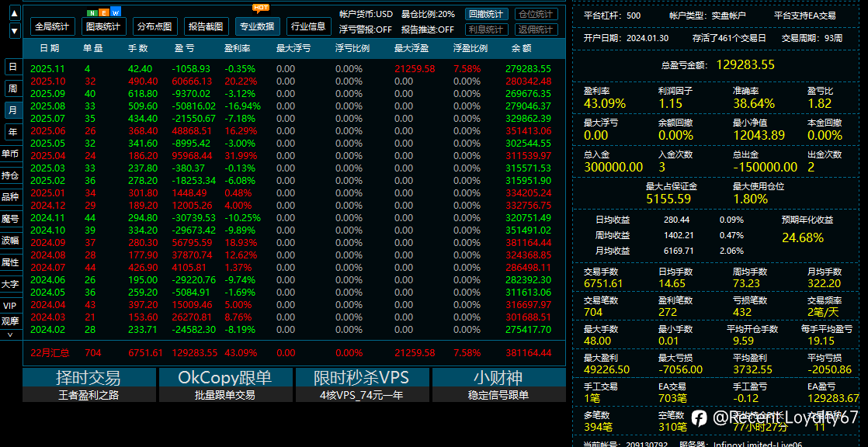Open the 全局统计 tab
The height and width of the screenshot is (447, 868).
point(52,26)
